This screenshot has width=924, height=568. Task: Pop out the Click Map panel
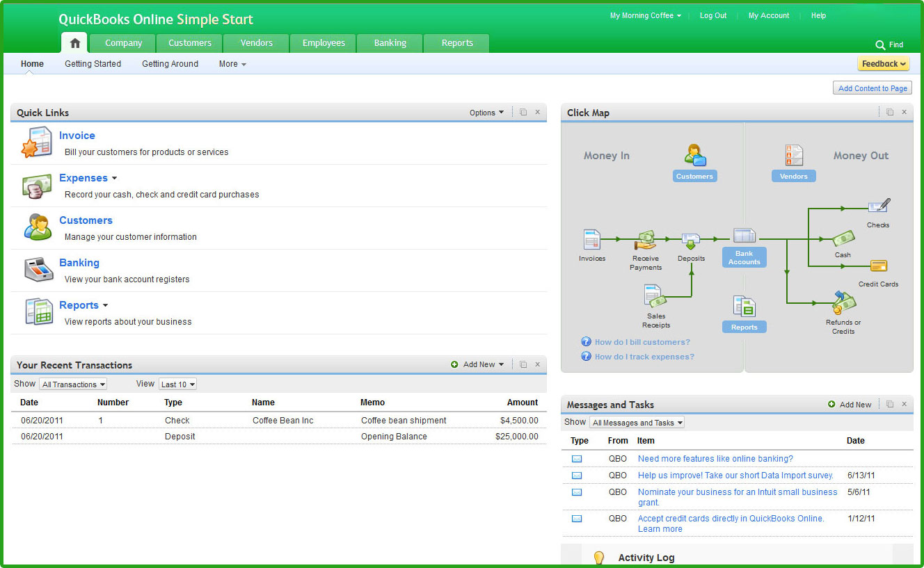(890, 112)
